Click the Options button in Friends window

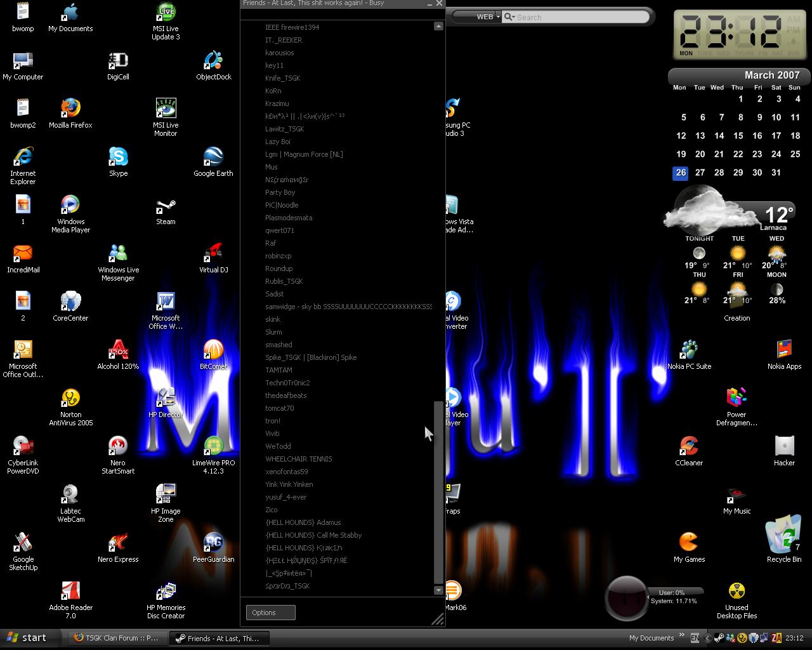point(270,613)
